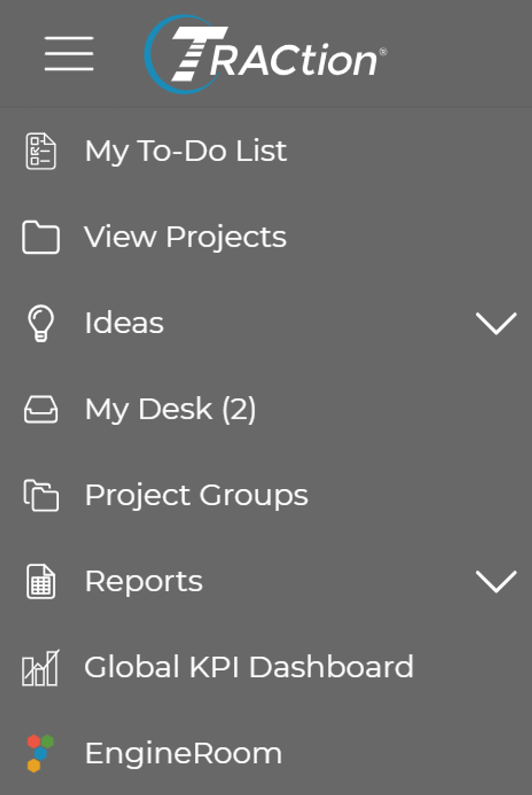Image resolution: width=532 pixels, height=795 pixels.
Task: Click the lightbulb Ideas icon
Action: point(41,323)
